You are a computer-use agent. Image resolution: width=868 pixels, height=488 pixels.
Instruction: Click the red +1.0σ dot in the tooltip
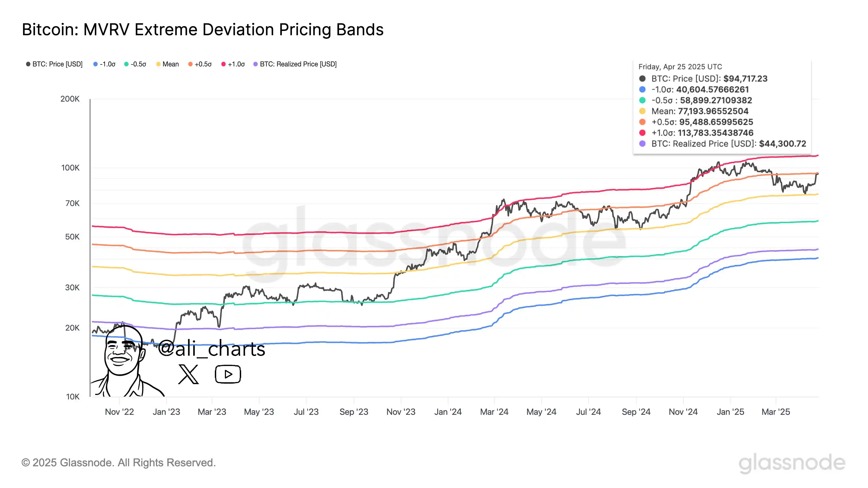(642, 133)
